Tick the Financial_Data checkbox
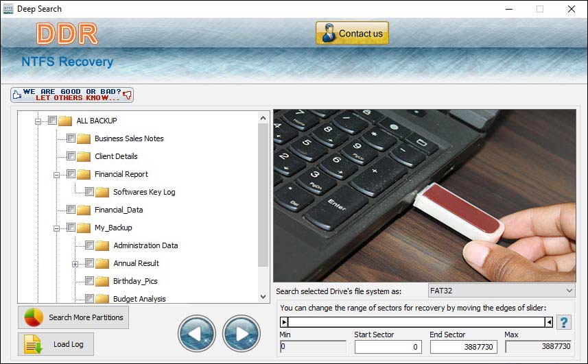This screenshot has height=364, width=588. (71, 210)
